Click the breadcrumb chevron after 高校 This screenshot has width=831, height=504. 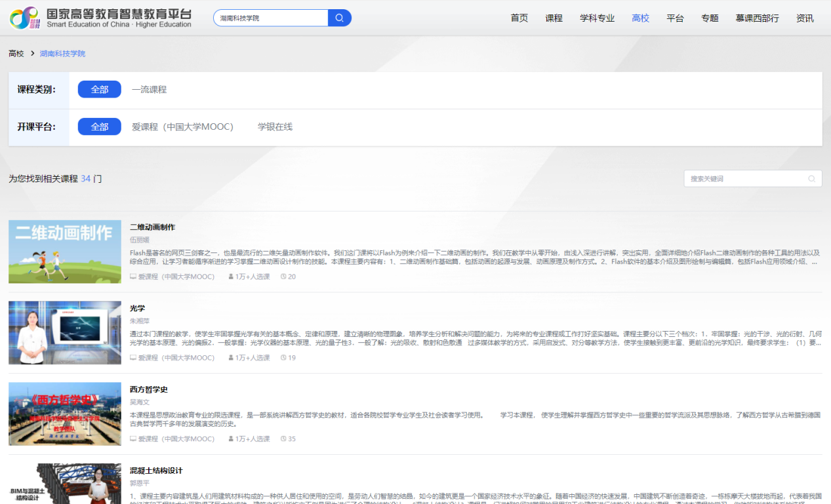[x=32, y=54]
